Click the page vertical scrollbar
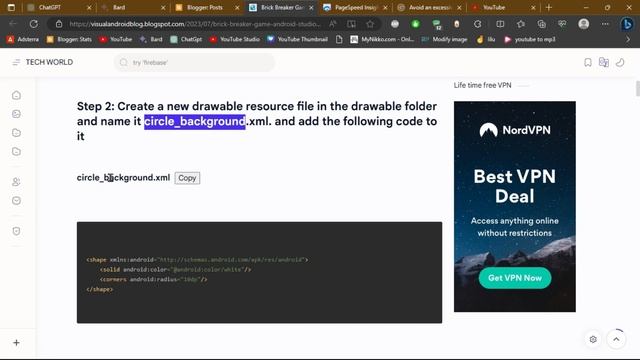This screenshot has height=360, width=640. pos(638,88)
